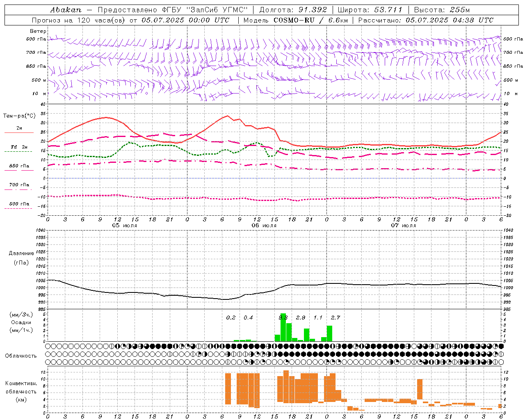The width and height of the screenshot is (525, 420).
Task: Click the 0.4 precipitation total value
Action: coord(248,317)
